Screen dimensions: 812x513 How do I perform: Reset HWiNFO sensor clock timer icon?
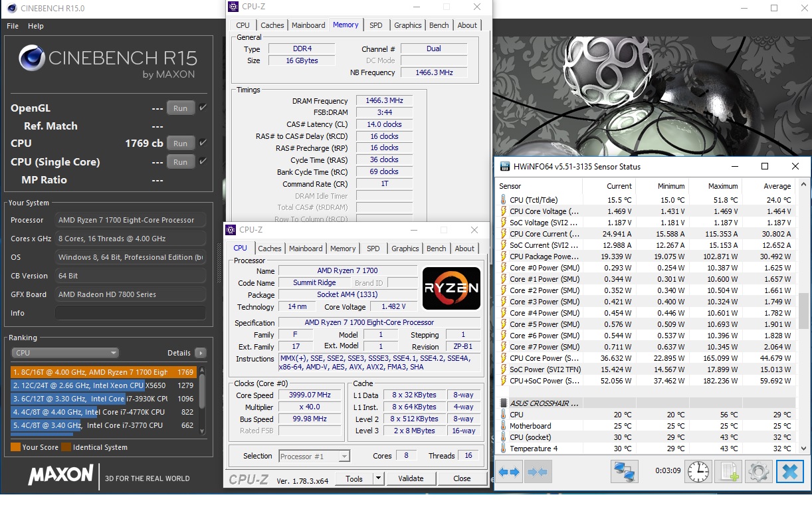click(698, 472)
